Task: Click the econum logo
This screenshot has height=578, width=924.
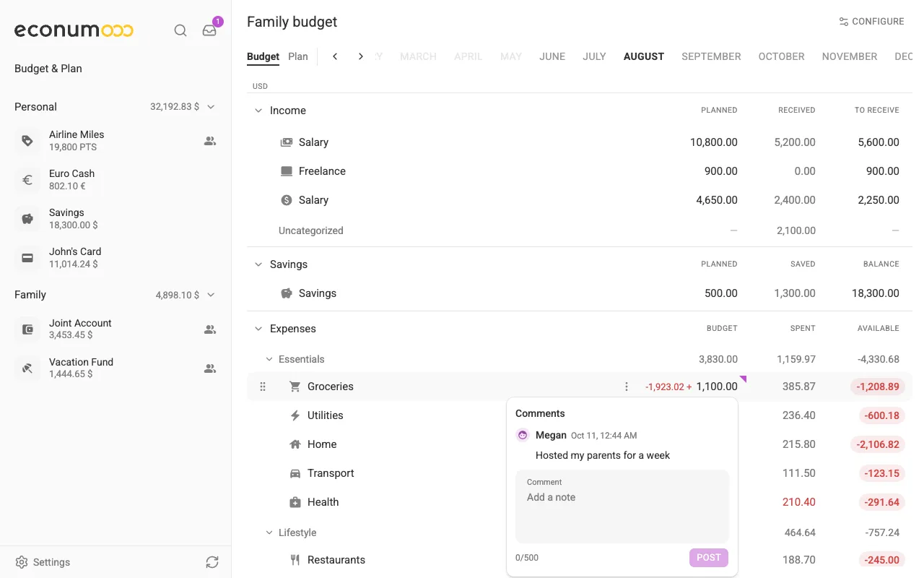Action: (x=74, y=30)
